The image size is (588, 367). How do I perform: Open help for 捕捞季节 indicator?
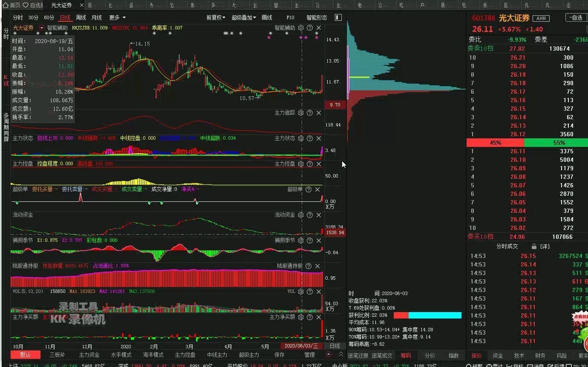310,241
